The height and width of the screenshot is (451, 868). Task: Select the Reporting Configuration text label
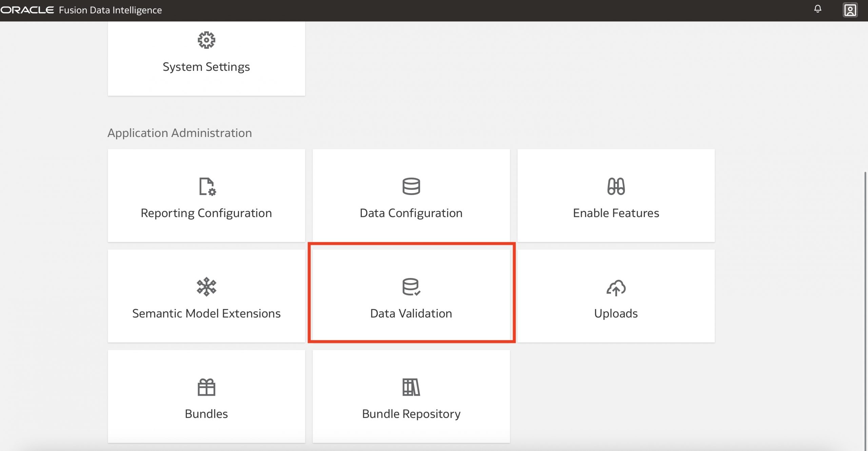click(206, 213)
